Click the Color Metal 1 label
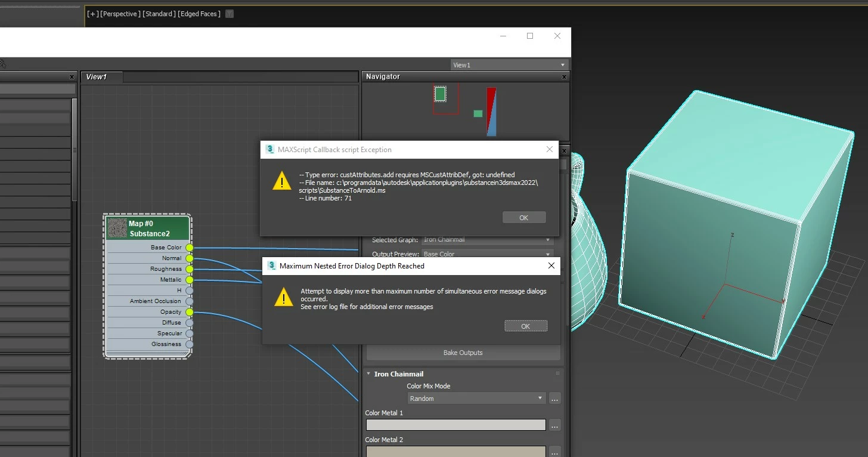 click(x=384, y=413)
